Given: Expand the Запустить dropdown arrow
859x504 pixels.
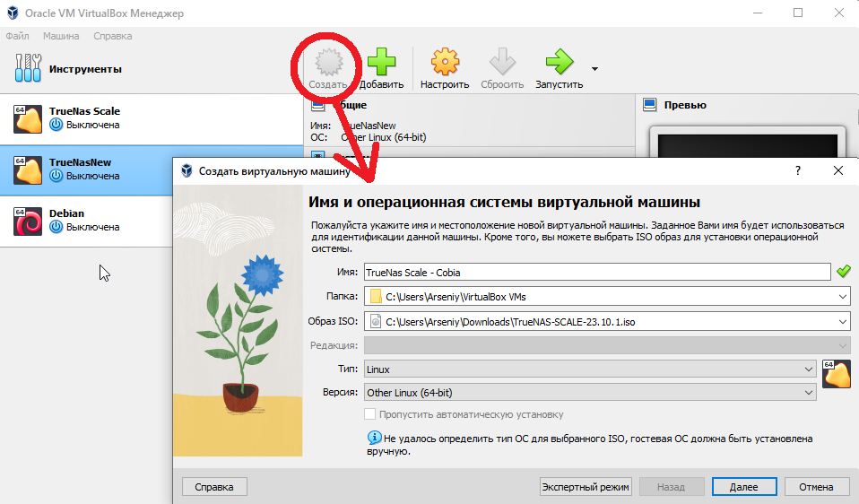Looking at the screenshot, I should (594, 69).
